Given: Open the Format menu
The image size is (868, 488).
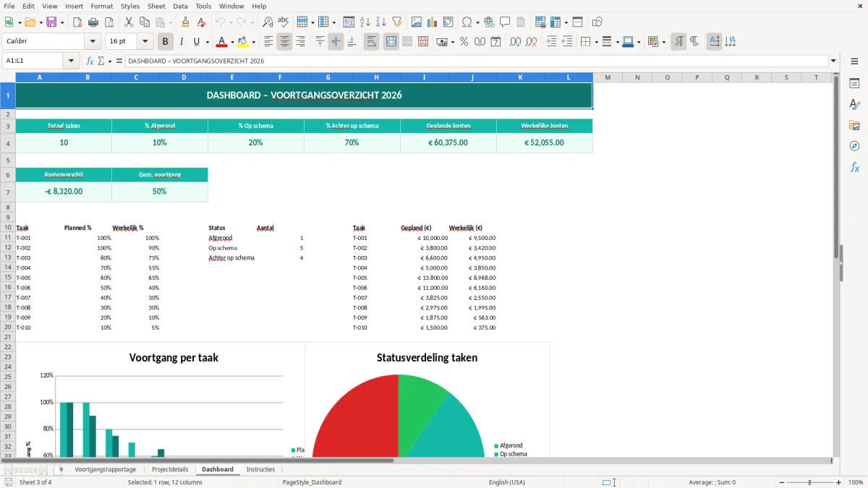Looking at the screenshot, I should [x=101, y=6].
